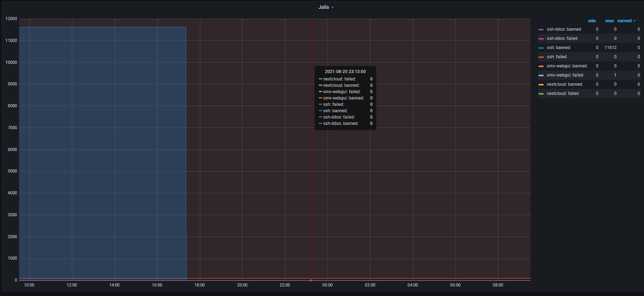The image size is (644, 296).
Task: Select the omv-webgui: banned legend label
Action: coord(566,66)
